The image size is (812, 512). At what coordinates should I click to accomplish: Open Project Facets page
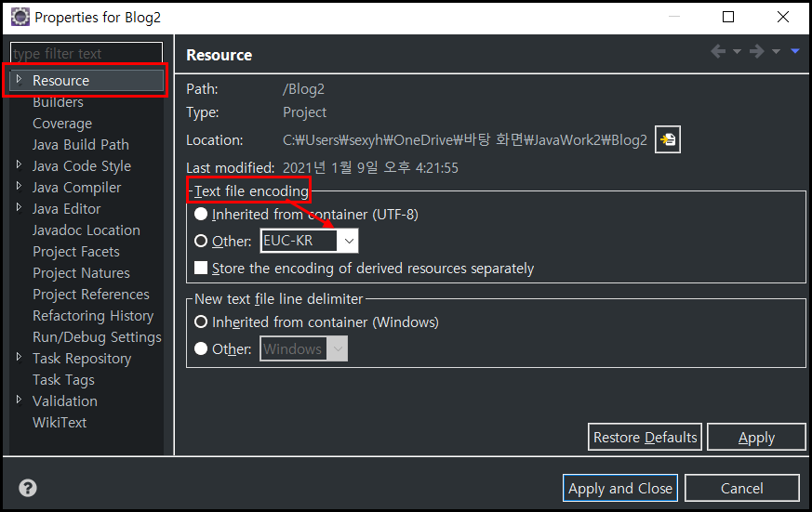[x=75, y=251]
